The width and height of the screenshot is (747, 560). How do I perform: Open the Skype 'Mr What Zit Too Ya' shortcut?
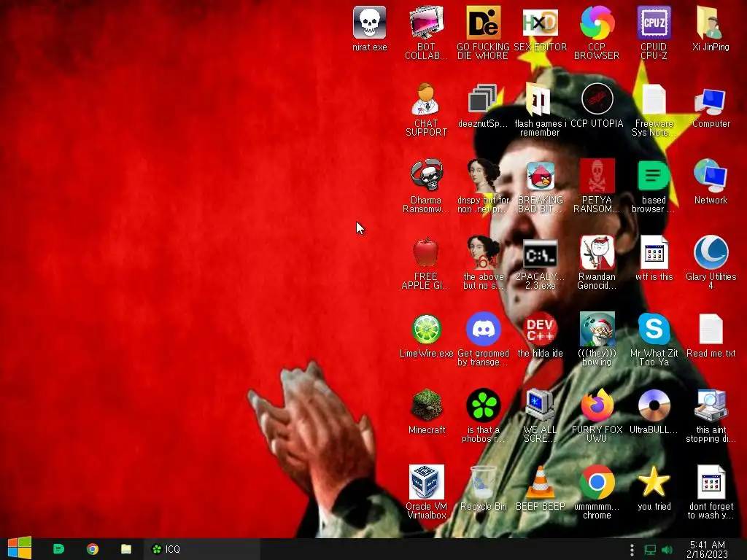[x=654, y=329]
